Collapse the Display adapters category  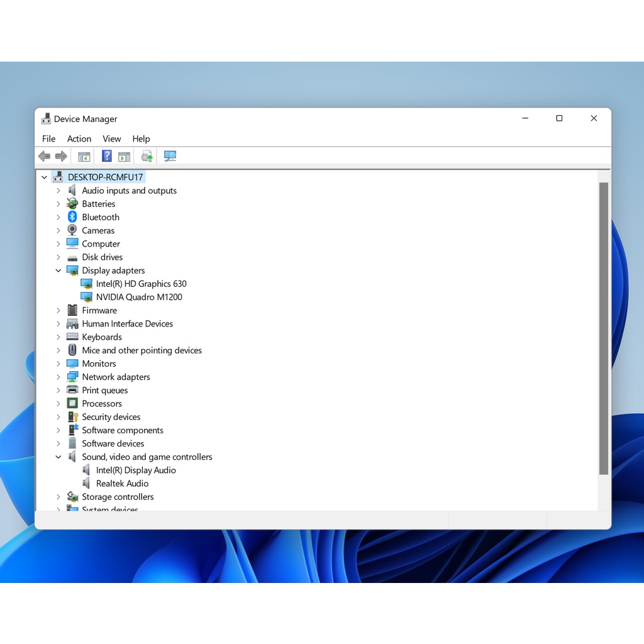58,270
